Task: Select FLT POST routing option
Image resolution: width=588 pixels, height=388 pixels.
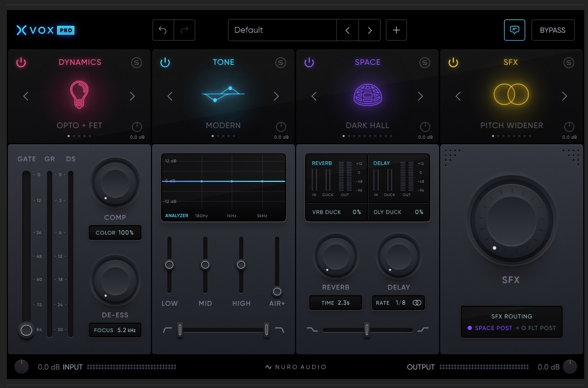Action: point(538,328)
